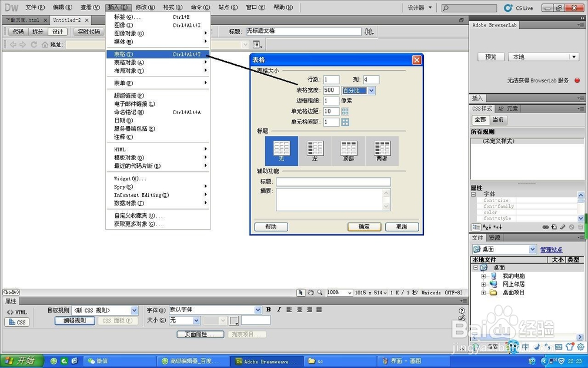Switch to 设计 design view
The height and width of the screenshot is (368, 588).
point(58,32)
